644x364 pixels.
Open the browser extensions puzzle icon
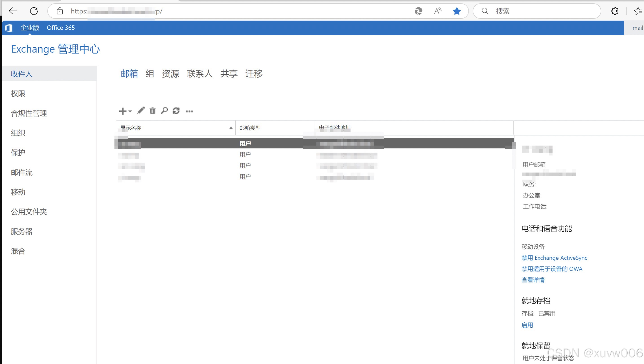pos(615,11)
